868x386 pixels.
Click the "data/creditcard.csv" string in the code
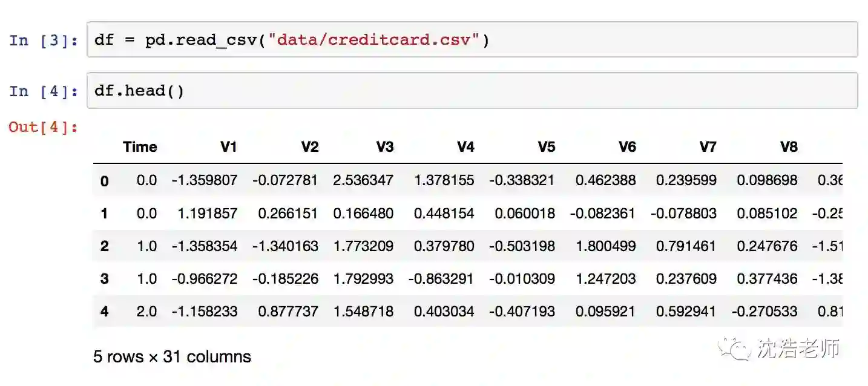(x=374, y=41)
